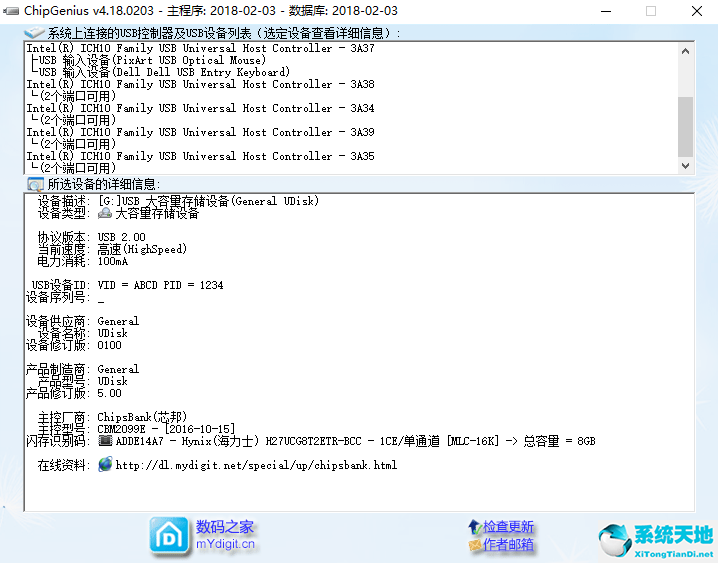718x563 pixels.
Task: Click the 检查更新 link
Action: coord(508,526)
